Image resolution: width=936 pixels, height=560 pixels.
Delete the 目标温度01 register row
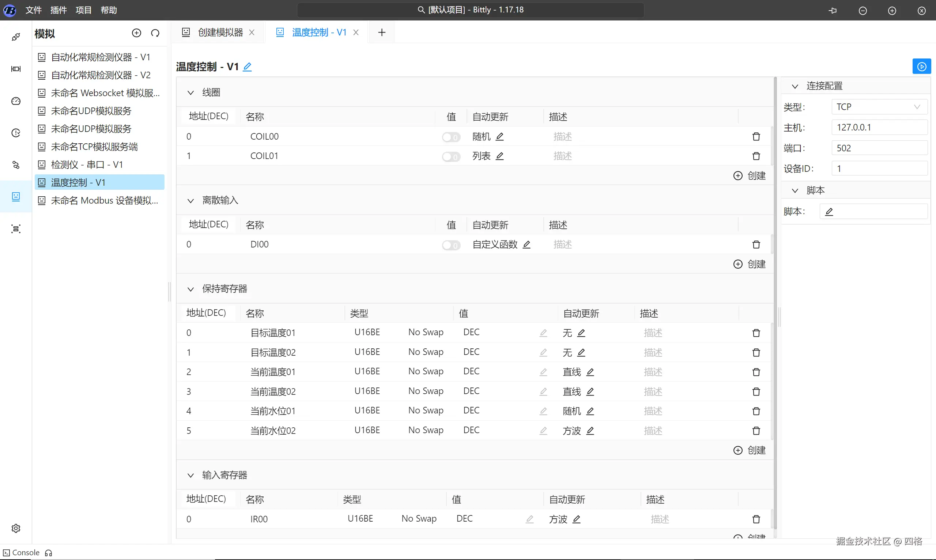tap(756, 333)
